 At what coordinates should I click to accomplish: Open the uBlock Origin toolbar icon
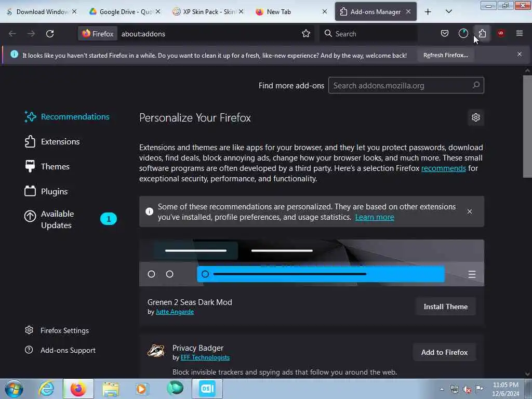tap(501, 33)
